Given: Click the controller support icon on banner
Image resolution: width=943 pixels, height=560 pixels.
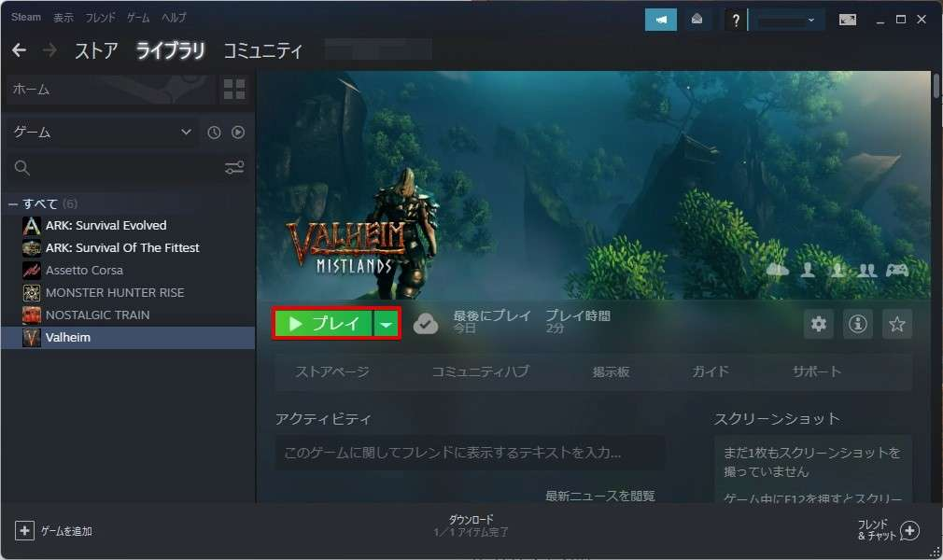Looking at the screenshot, I should click(x=896, y=270).
